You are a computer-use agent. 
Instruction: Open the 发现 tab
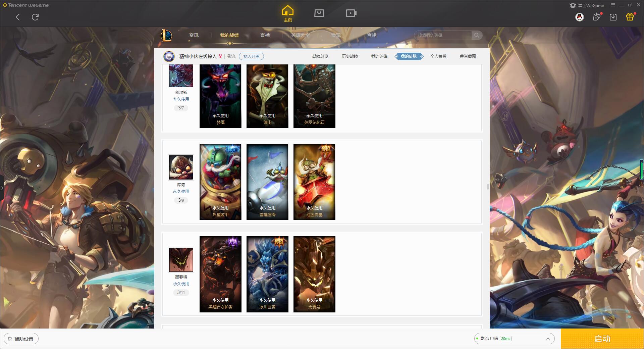(336, 35)
